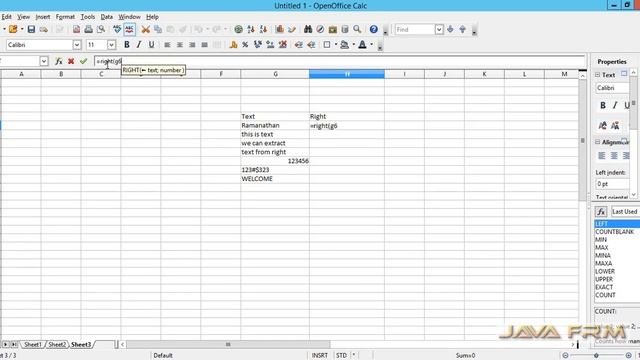Click the Export as PDF icon
This screenshot has width=640, height=360.
tap(76, 29)
